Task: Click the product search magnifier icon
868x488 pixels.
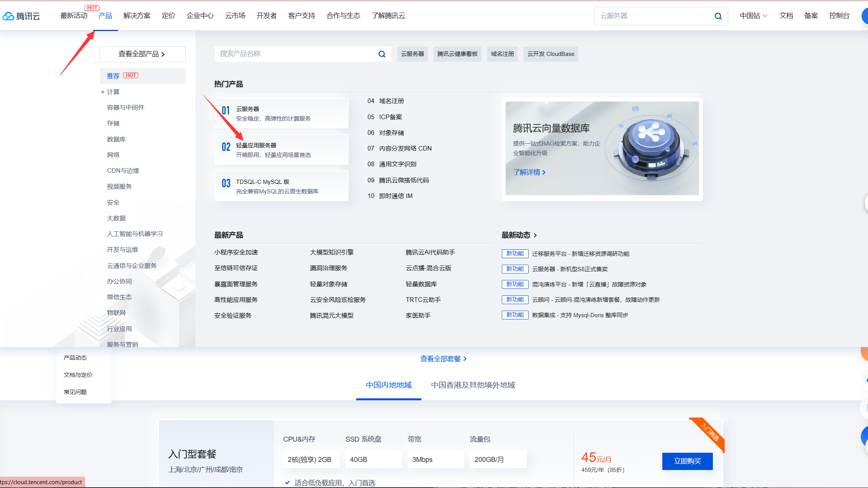Action: 382,54
